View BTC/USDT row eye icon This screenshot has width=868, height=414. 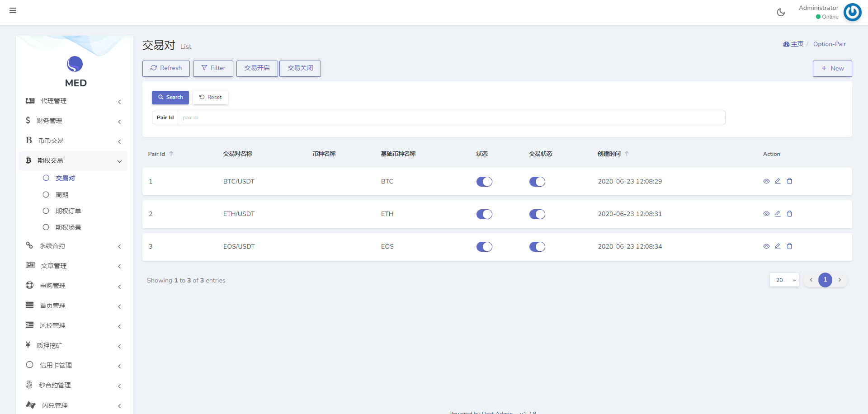coord(766,181)
